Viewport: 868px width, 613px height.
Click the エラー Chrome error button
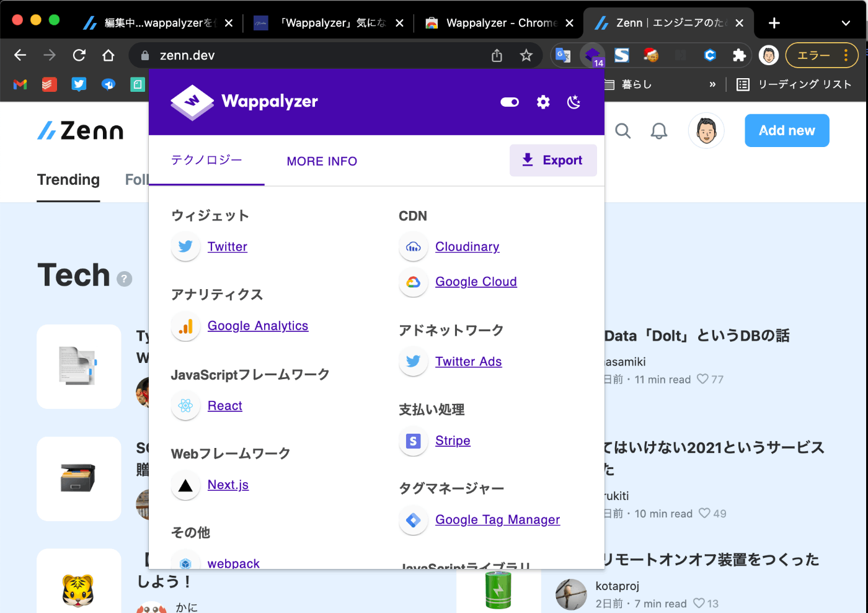(x=821, y=55)
